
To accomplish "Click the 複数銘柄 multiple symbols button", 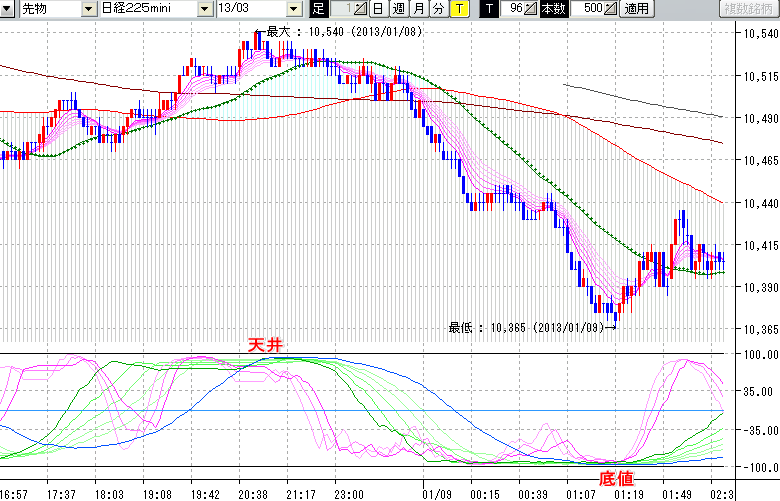I will 748,9.
